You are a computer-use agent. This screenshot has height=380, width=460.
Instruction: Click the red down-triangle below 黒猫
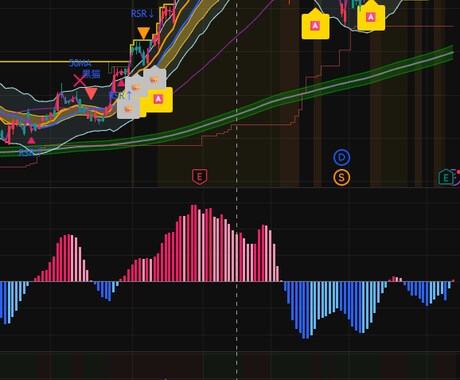91,93
